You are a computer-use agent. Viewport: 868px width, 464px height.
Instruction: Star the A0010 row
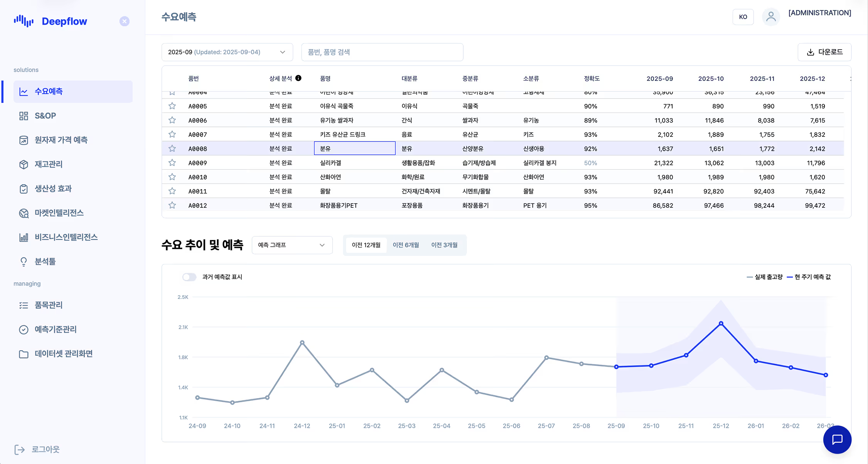pyautogui.click(x=172, y=177)
